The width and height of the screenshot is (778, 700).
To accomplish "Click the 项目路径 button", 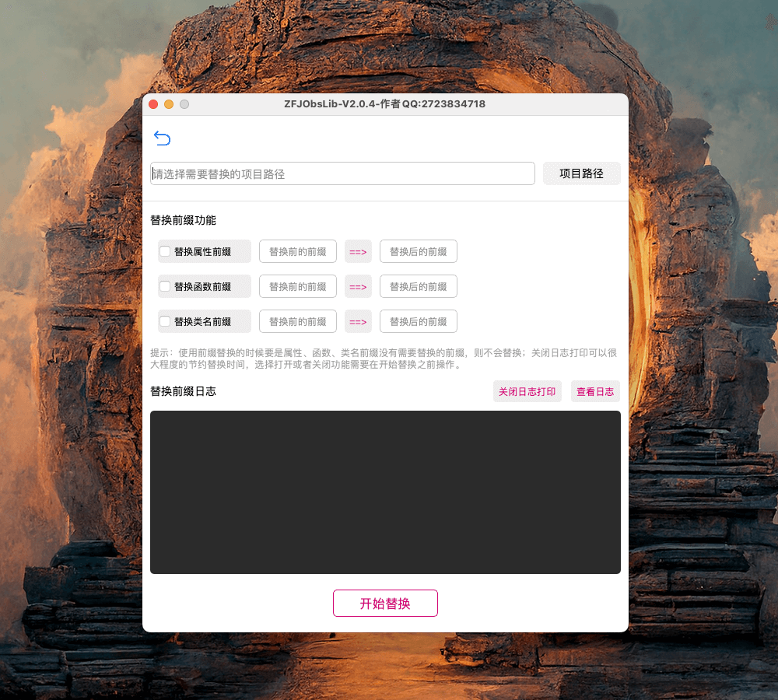I will 581,173.
